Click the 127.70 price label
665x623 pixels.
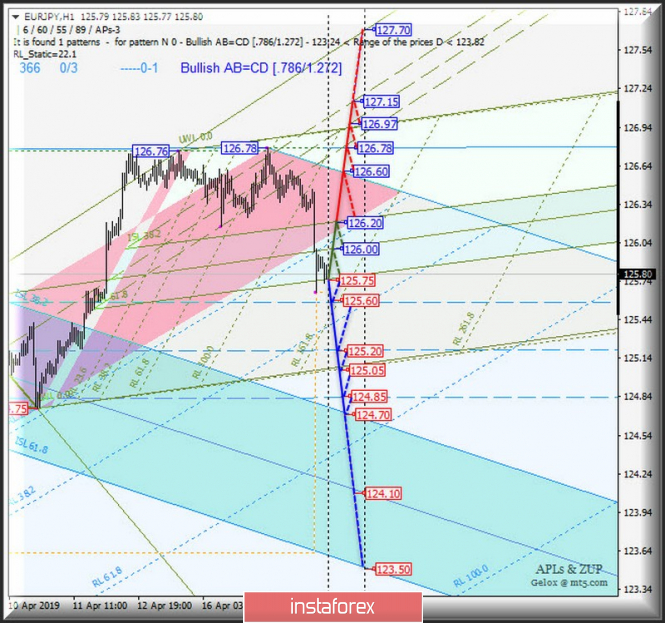click(x=394, y=30)
